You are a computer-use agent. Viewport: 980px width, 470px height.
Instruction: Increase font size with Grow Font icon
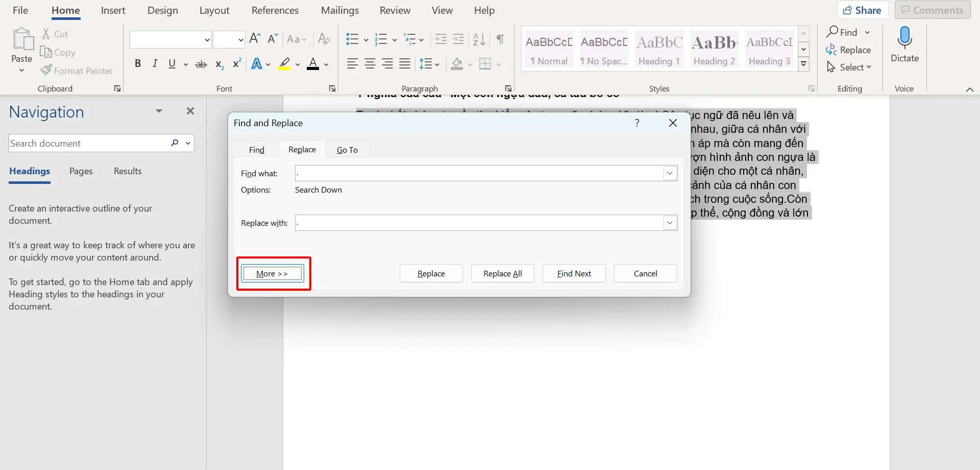pyautogui.click(x=255, y=39)
